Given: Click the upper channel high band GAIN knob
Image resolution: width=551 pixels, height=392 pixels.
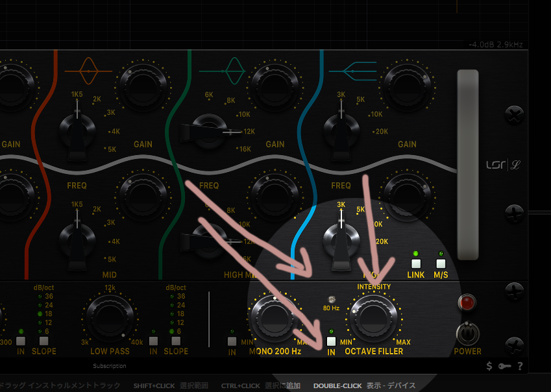Looking at the screenshot, I should coord(408,87).
